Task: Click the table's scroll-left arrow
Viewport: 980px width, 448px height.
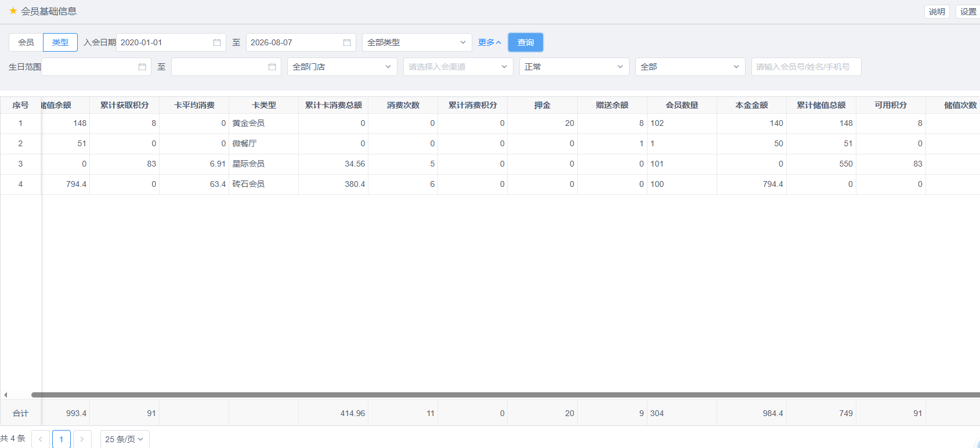Action: 6,395
